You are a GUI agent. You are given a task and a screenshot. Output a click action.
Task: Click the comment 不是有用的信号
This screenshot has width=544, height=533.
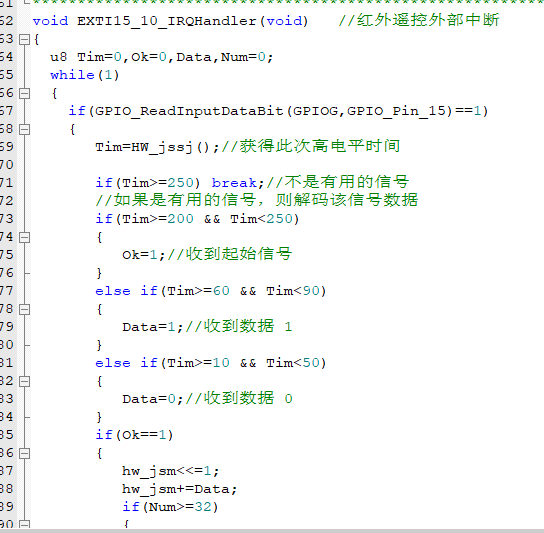(x=338, y=182)
